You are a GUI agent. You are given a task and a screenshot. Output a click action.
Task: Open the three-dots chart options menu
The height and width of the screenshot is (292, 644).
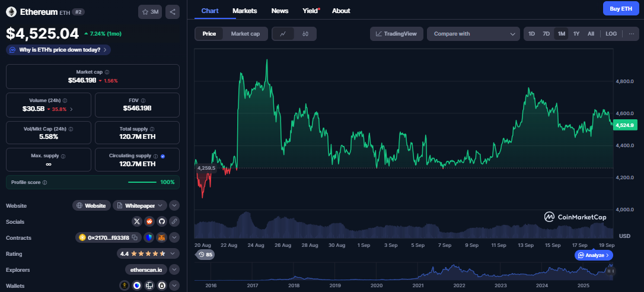point(632,34)
